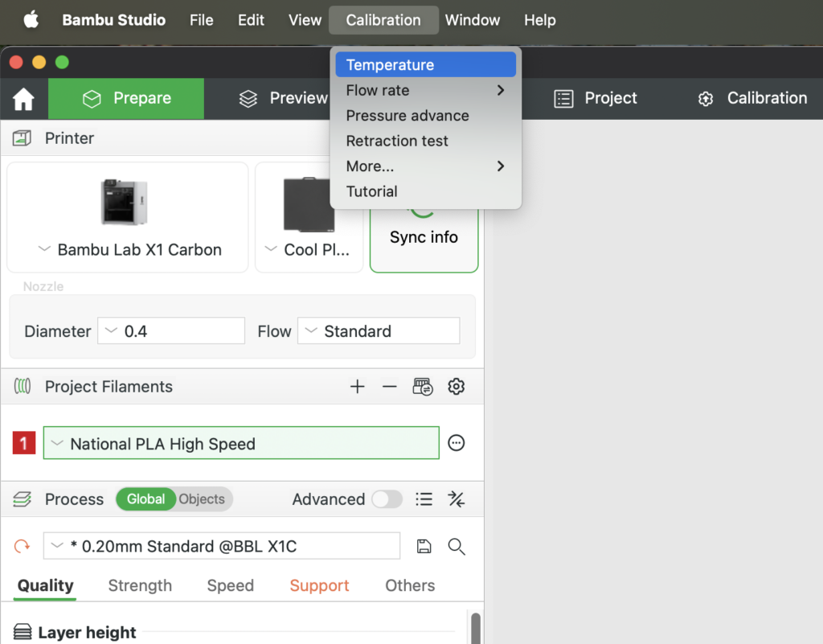This screenshot has height=644, width=823.
Task: Open the File menu
Action: click(x=202, y=20)
